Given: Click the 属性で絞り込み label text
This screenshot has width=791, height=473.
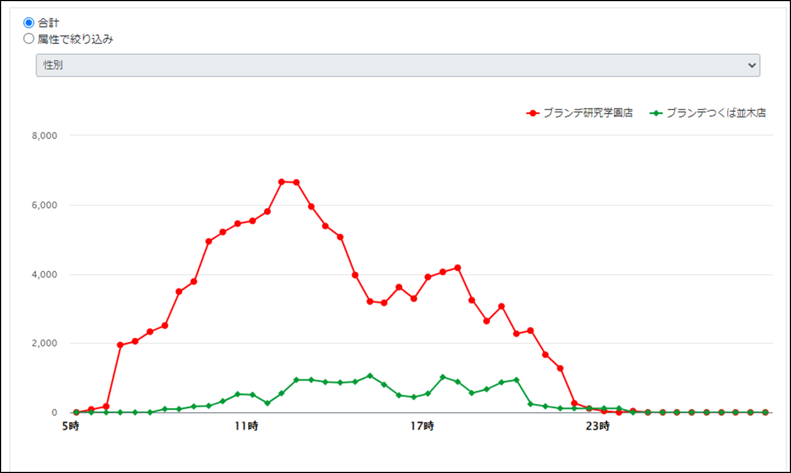Looking at the screenshot, I should tap(76, 39).
